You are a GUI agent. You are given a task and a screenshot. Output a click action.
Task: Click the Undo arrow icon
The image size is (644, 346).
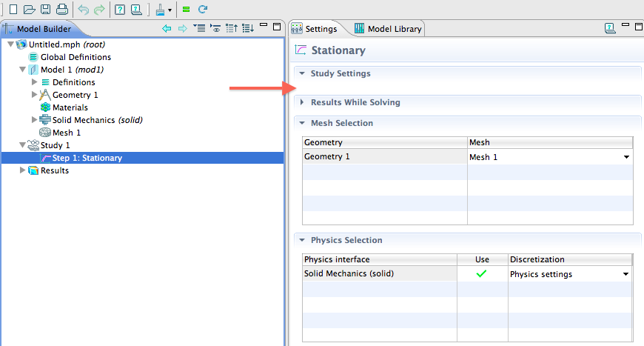pos(83,10)
